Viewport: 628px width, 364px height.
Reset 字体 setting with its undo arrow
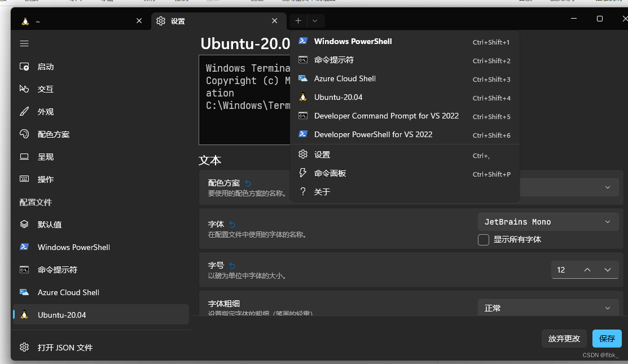coord(232,224)
